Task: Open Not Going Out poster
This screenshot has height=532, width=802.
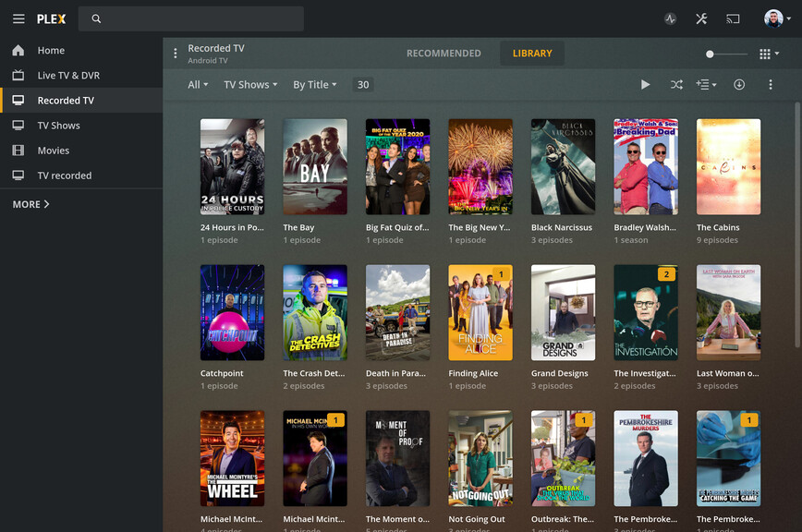Action: (x=480, y=458)
